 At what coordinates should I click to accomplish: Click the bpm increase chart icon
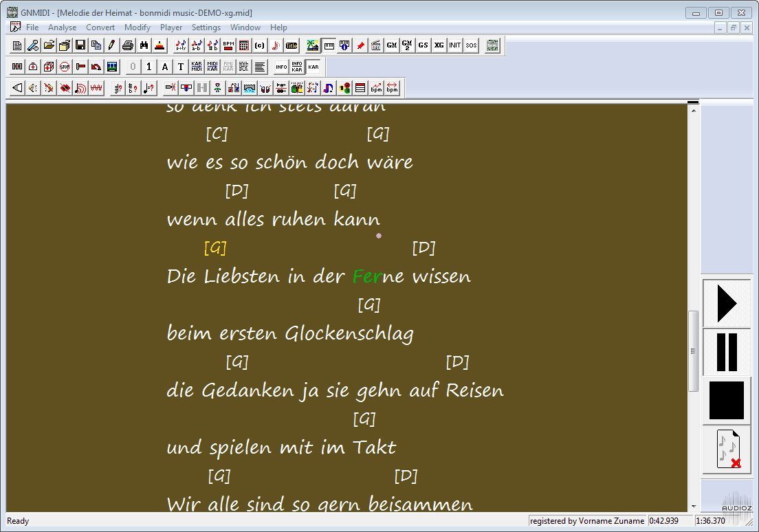pos(376,88)
